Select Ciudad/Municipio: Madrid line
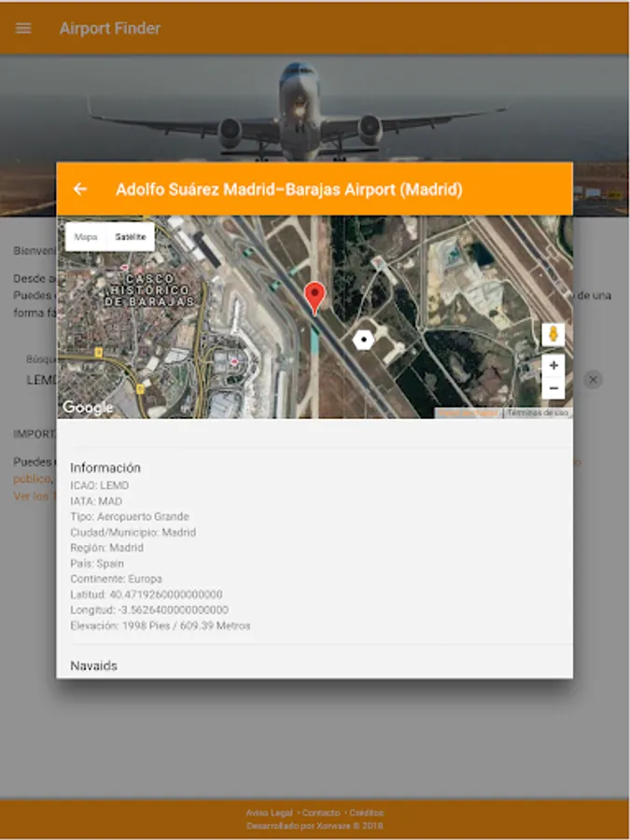Viewport: 630px width, 840px height. 133,533
